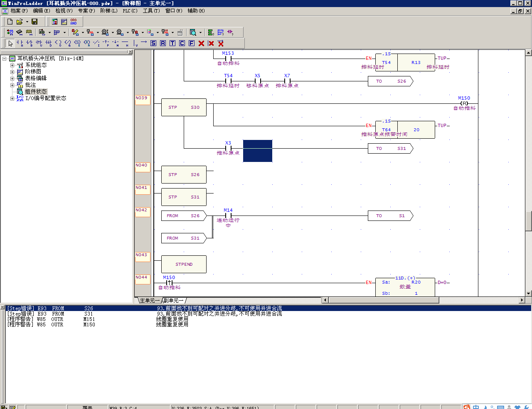
Task: Toggle the ORG/AND display button
Action: (74, 22)
